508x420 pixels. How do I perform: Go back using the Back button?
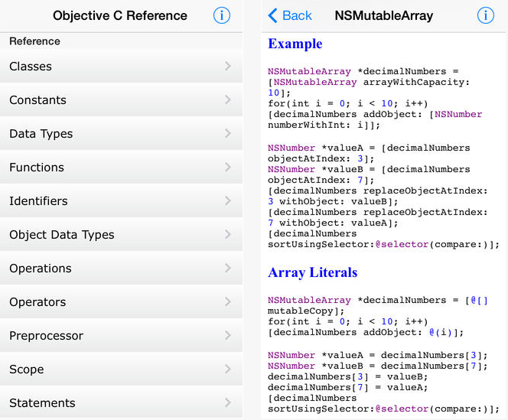pos(289,15)
